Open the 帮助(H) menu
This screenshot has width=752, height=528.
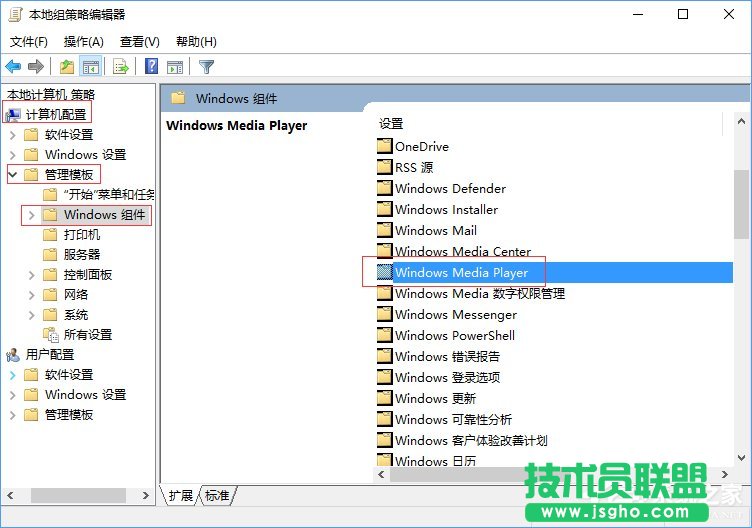tap(196, 42)
